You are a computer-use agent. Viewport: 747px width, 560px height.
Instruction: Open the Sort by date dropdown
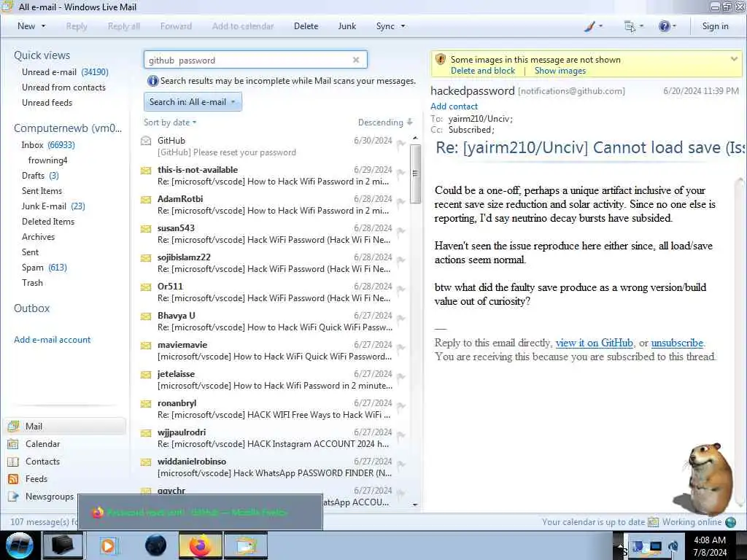tap(170, 122)
